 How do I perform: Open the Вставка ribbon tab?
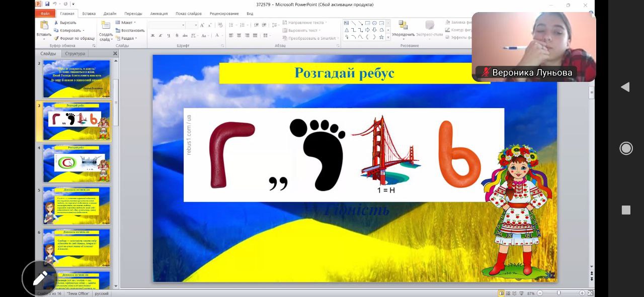click(x=89, y=14)
